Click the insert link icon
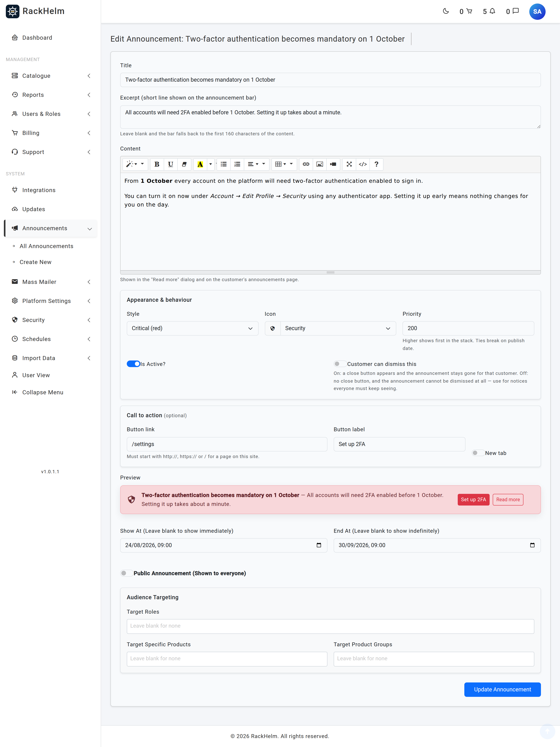The image size is (560, 747). [x=306, y=164]
